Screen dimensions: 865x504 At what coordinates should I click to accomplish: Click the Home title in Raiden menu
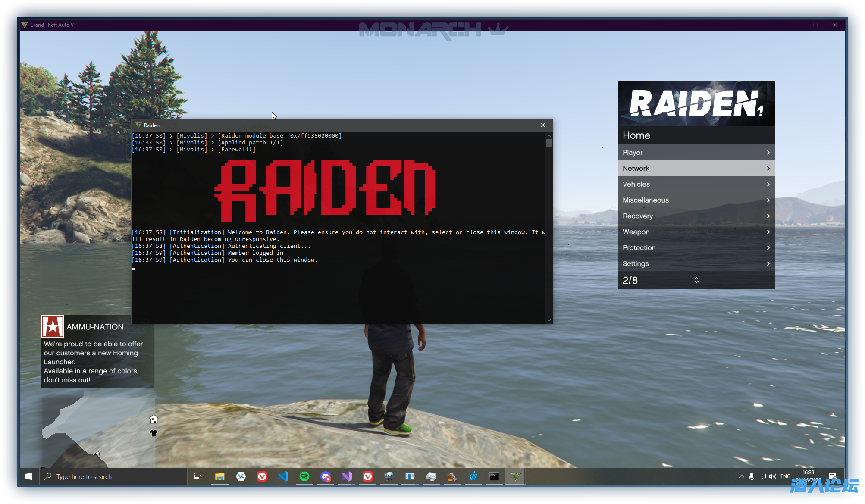[x=636, y=135]
